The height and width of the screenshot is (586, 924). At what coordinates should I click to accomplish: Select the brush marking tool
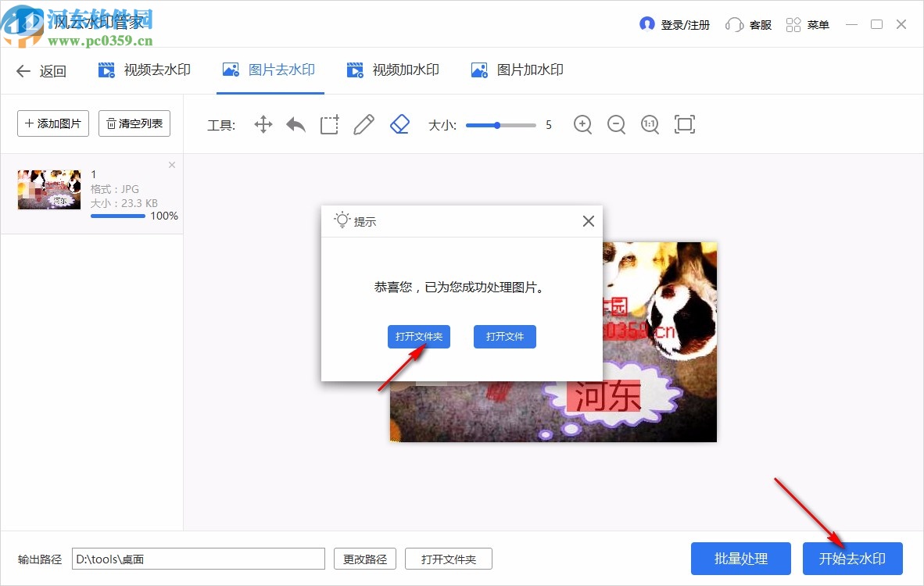(364, 124)
